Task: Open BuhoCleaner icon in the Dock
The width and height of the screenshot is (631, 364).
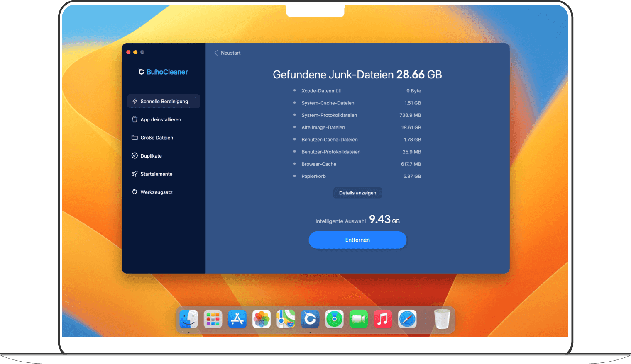Action: 310,319
